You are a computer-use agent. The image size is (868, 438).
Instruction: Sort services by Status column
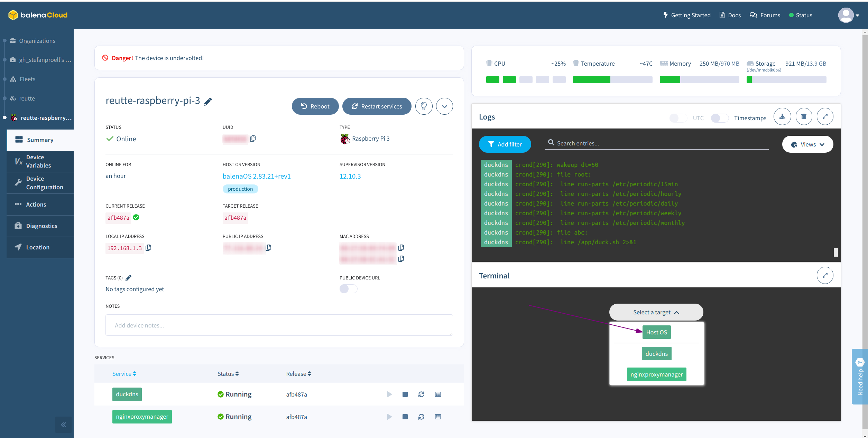point(228,374)
